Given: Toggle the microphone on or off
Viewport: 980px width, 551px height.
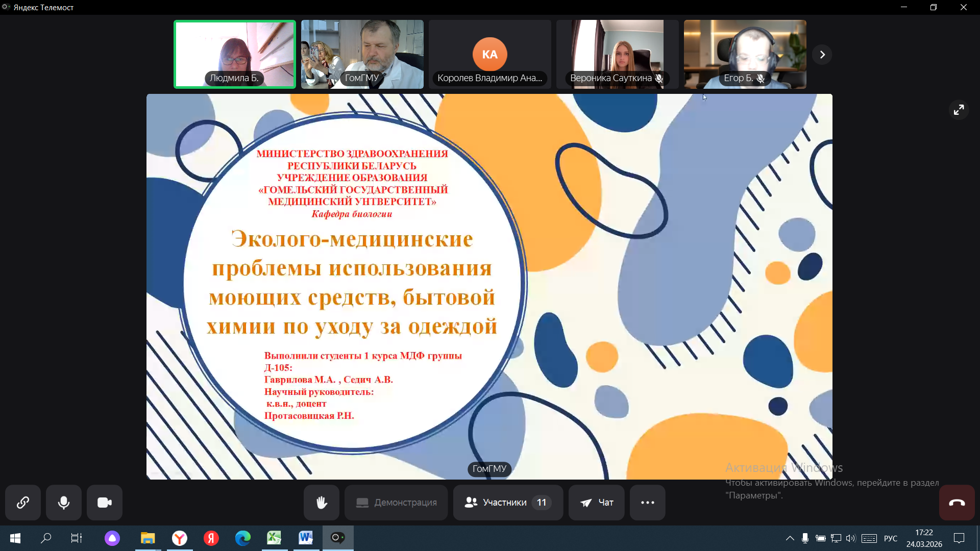Looking at the screenshot, I should click(64, 503).
